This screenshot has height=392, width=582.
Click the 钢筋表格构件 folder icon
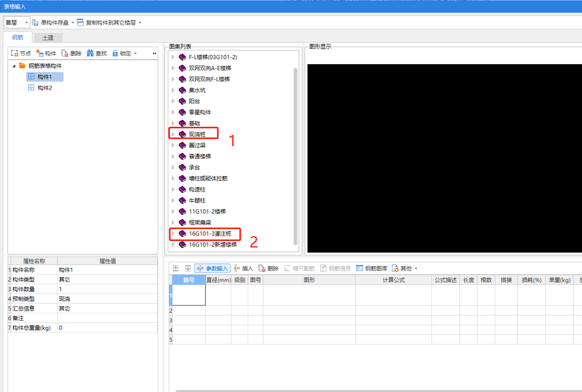(x=22, y=66)
